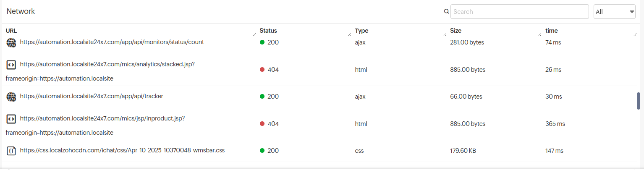
Task: Click the search magnifier icon
Action: point(447,12)
